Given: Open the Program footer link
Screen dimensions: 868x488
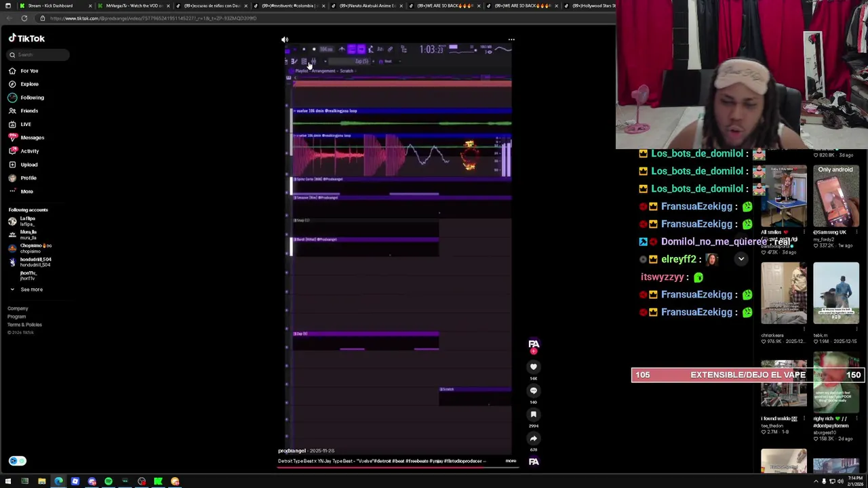Looking at the screenshot, I should tap(16, 317).
